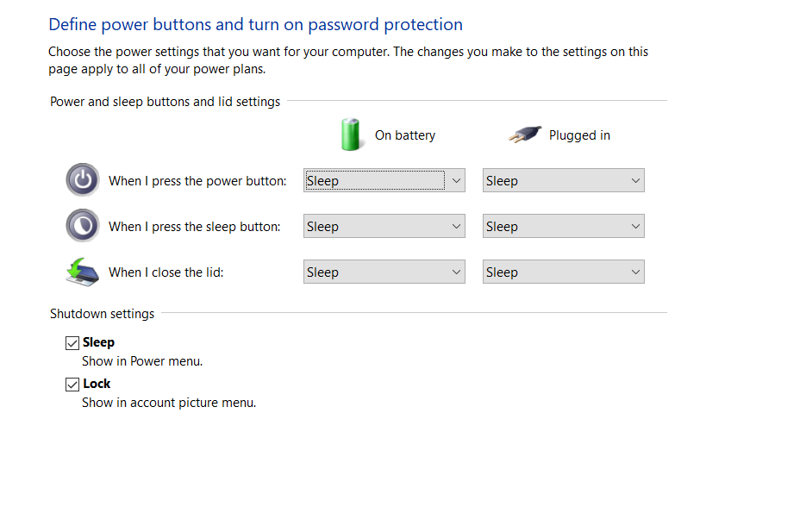Click bold Sleep label text
Viewport: 806px width, 532px height.
click(x=98, y=342)
